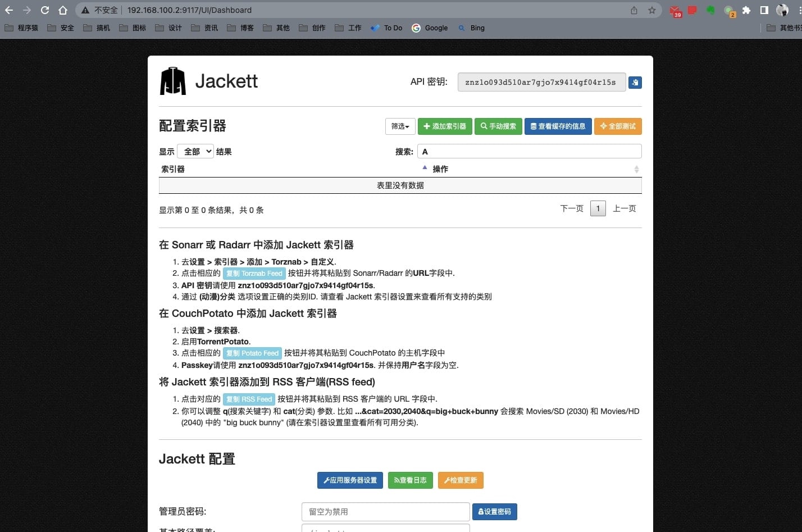Click the Jackett 配置 heading
The height and width of the screenshot is (532, 802).
click(x=197, y=459)
